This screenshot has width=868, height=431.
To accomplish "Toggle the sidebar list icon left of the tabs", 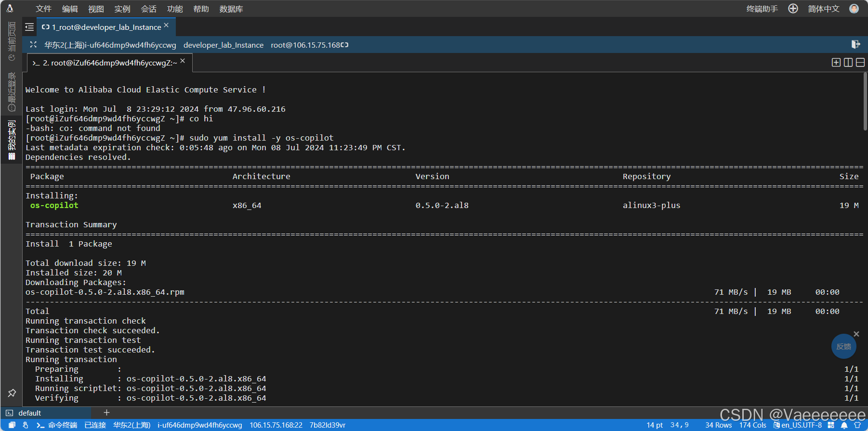I will (29, 27).
